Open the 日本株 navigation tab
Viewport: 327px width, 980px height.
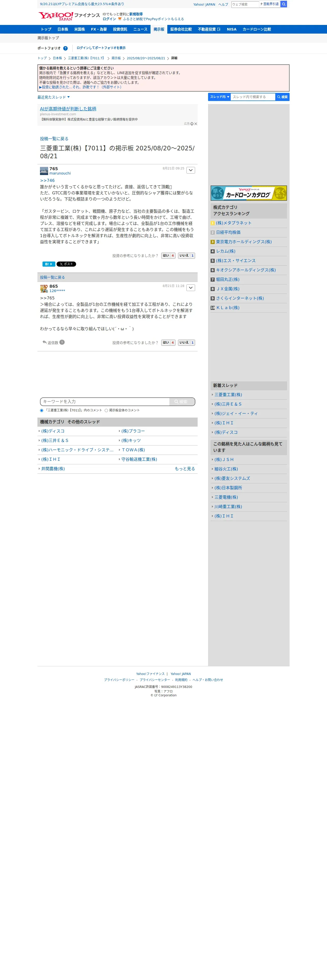[x=63, y=29]
